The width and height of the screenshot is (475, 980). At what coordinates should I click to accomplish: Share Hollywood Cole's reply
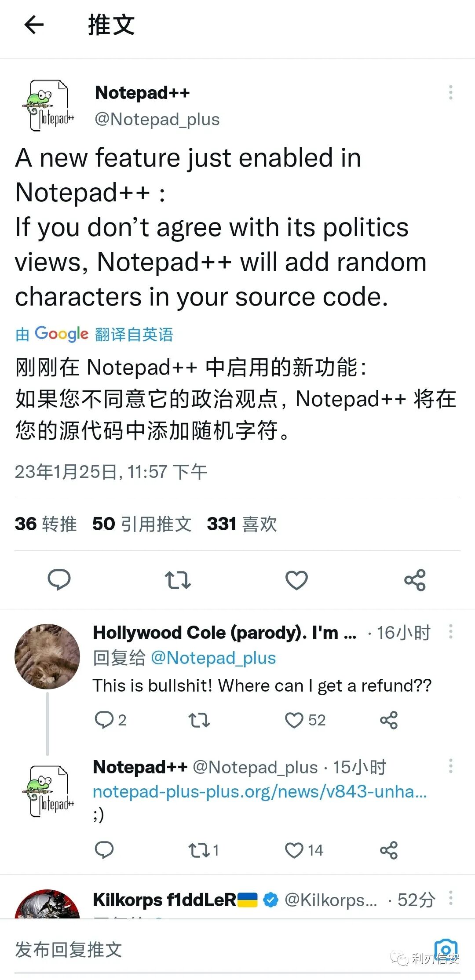tap(389, 720)
